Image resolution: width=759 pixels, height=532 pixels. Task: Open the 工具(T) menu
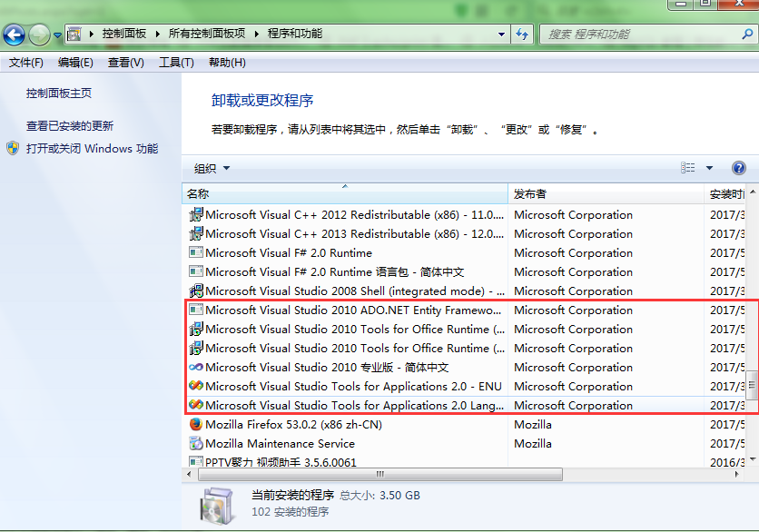[176, 63]
